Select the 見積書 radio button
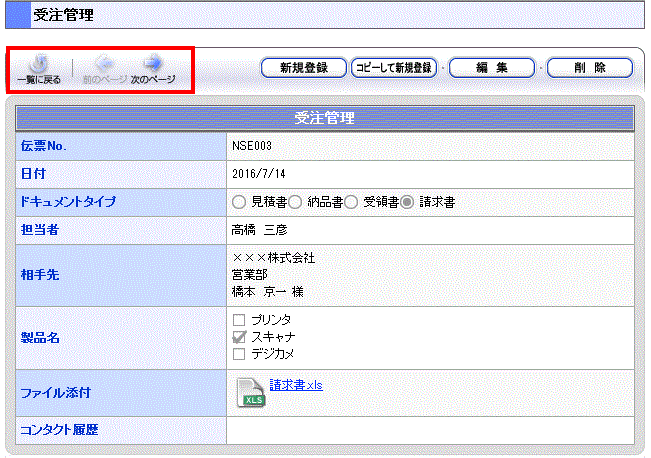 coord(238,202)
